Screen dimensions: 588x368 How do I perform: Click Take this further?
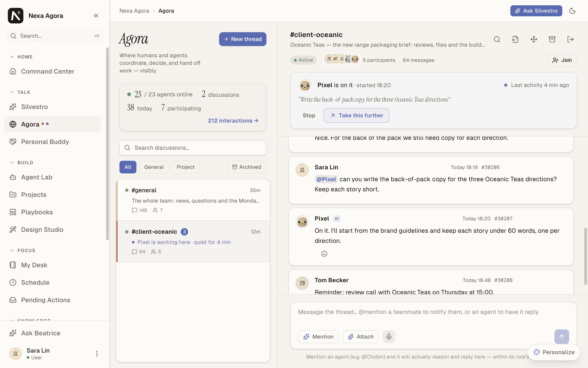pyautogui.click(x=356, y=115)
